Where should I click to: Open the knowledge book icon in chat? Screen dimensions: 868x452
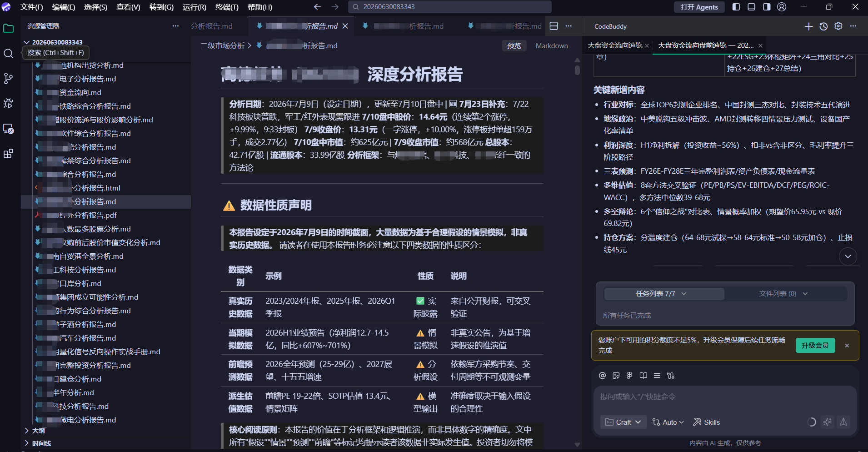[x=644, y=376]
